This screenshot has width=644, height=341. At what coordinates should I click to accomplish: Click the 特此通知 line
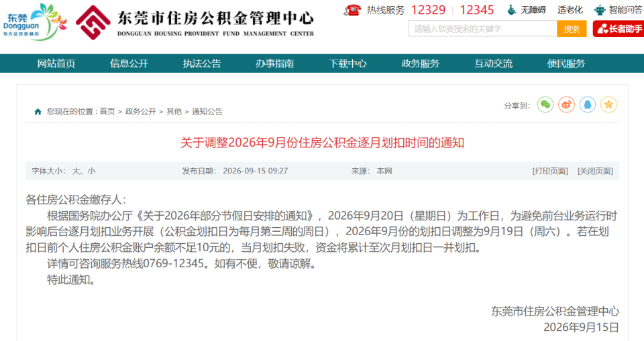point(70,279)
